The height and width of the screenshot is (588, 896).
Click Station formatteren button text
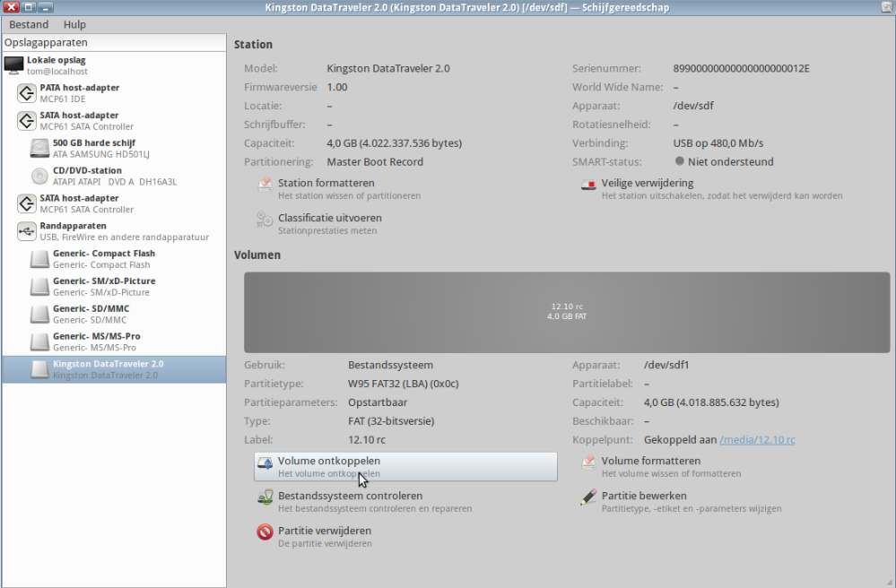pyautogui.click(x=326, y=183)
